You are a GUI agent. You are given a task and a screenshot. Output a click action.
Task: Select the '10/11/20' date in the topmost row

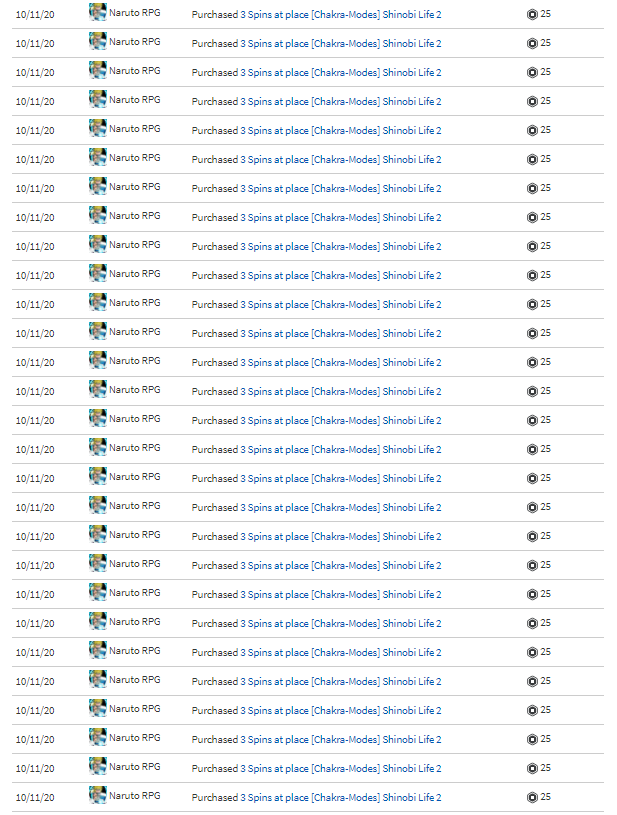pyautogui.click(x=35, y=15)
